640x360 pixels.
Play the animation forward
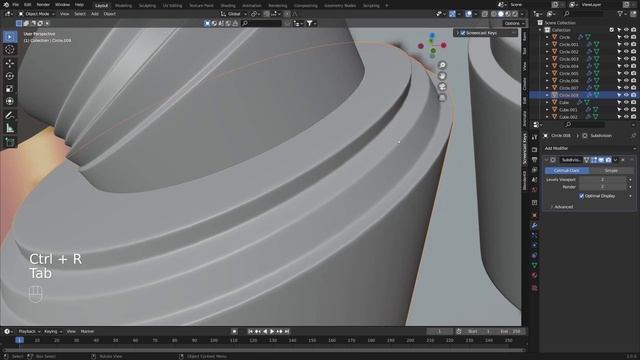click(272, 331)
